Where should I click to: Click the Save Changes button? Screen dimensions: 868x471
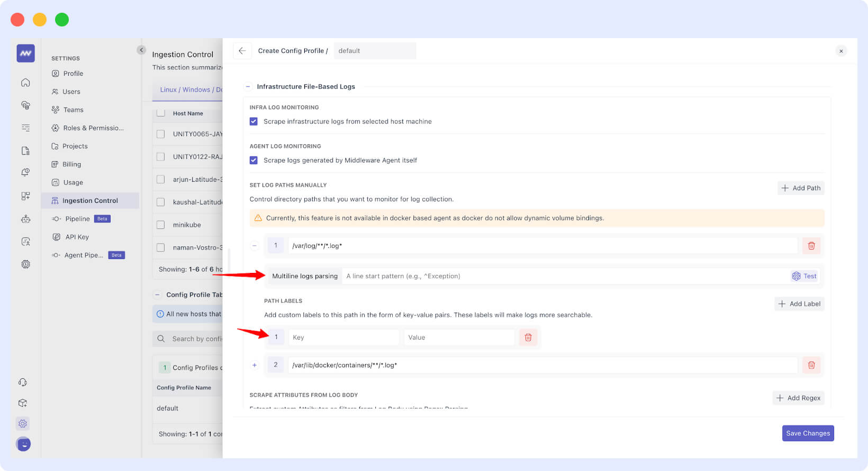[808, 433]
